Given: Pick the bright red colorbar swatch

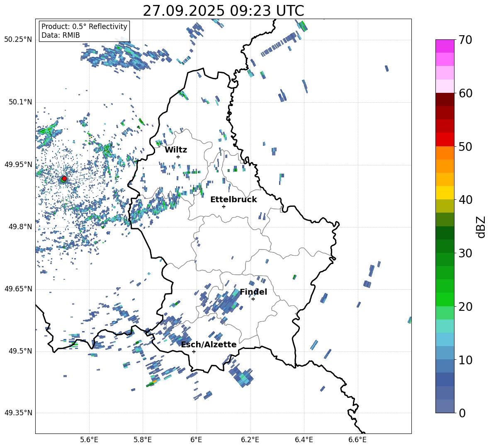Looking at the screenshot, I should click(x=445, y=139).
